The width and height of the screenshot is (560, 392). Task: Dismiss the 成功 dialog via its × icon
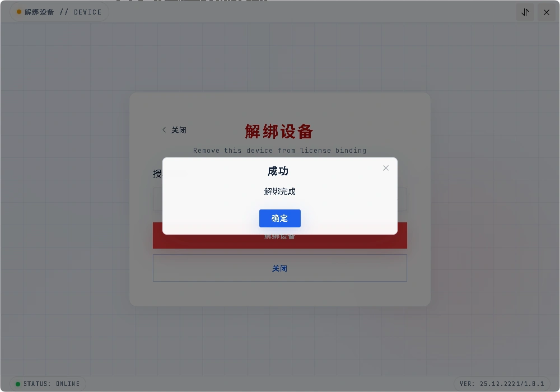point(386,167)
